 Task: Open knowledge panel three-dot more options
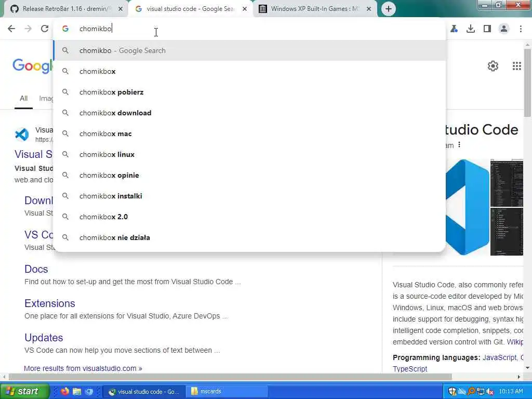tap(459, 145)
